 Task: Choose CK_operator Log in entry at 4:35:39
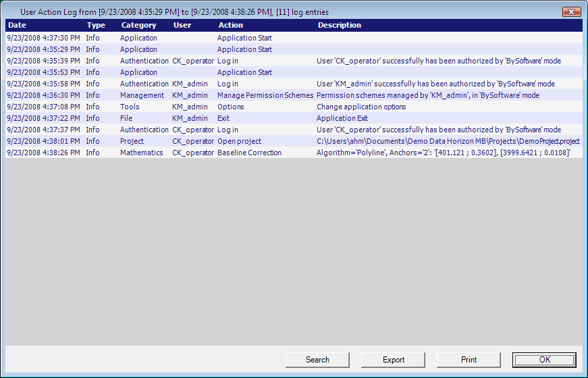click(228, 61)
